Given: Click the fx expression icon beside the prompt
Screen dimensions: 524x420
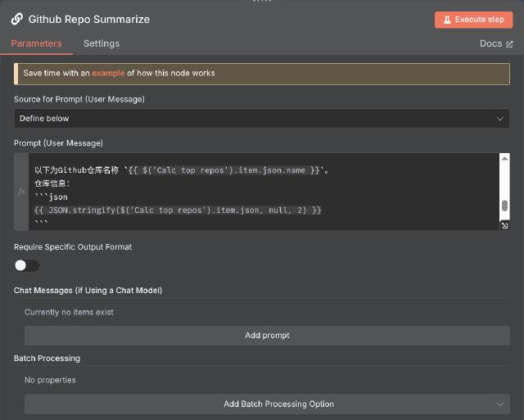Looking at the screenshot, I should coord(22,191).
